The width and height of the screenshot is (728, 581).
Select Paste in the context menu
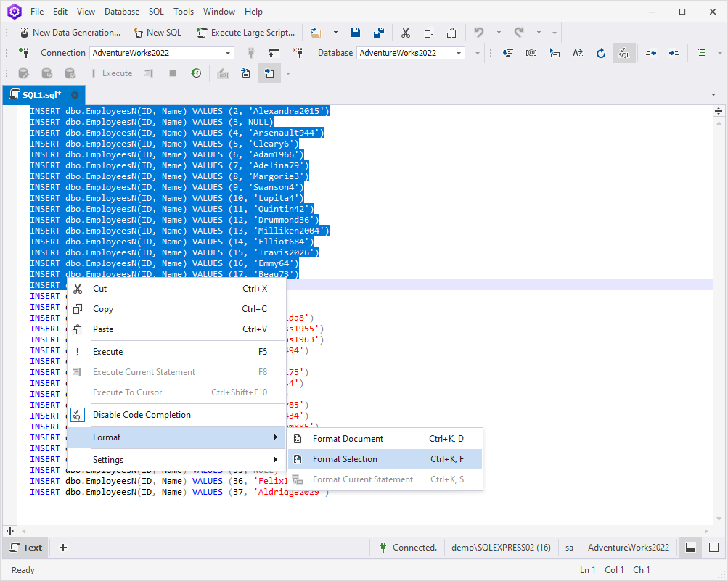[x=176, y=329]
